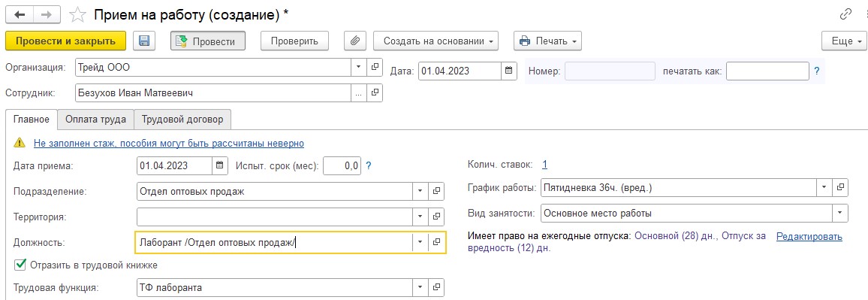Image resolution: width=868 pixels, height=300 pixels.
Task: Copy link using chain icon
Action: (845, 14)
